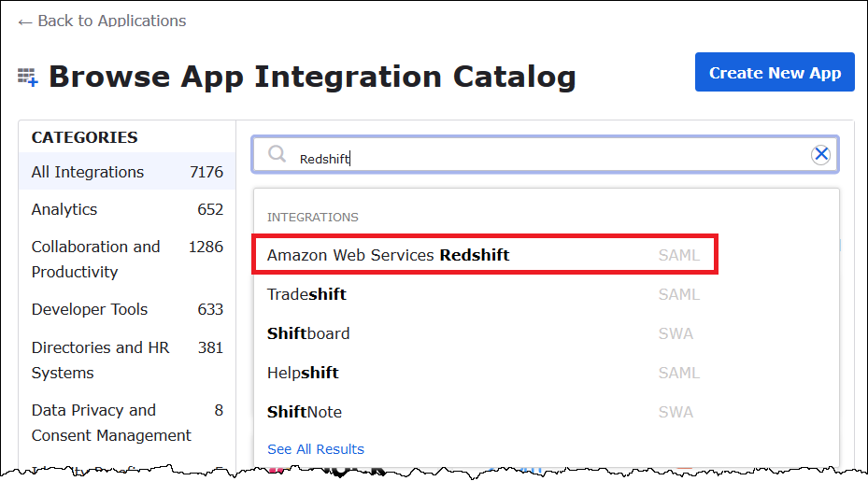
Task: Click the app catalog grid icon
Action: tap(28, 77)
